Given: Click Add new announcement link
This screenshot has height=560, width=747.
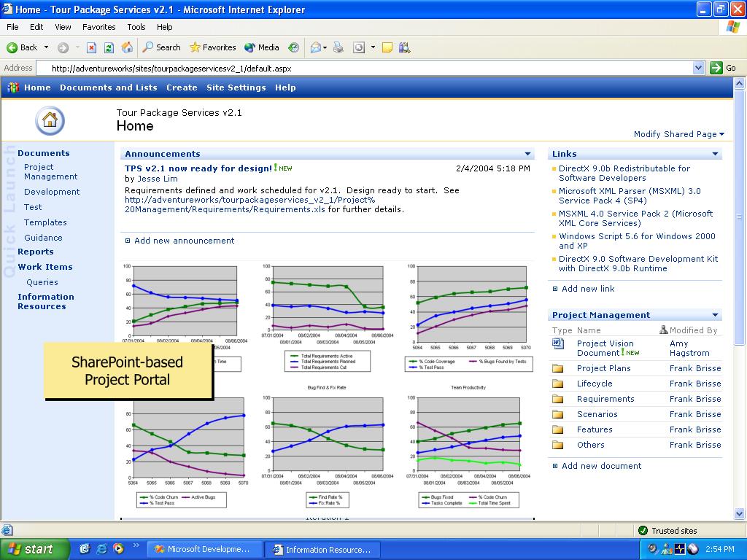Looking at the screenshot, I should point(184,241).
